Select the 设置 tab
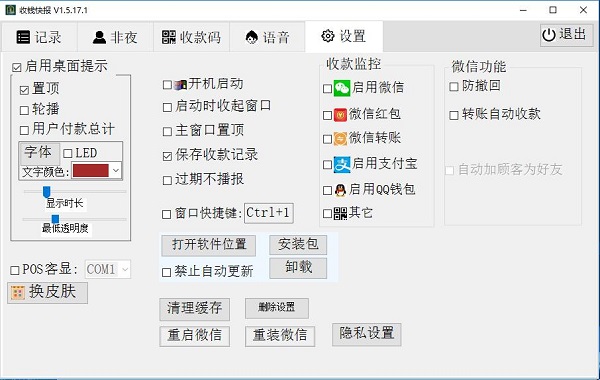This screenshot has height=380, width=600. point(344,36)
